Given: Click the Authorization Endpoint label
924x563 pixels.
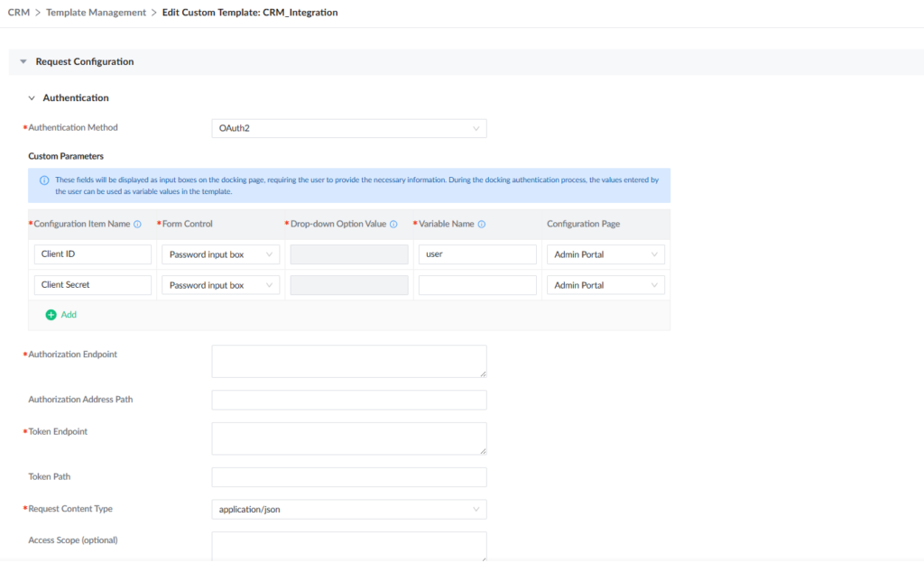Looking at the screenshot, I should (72, 355).
